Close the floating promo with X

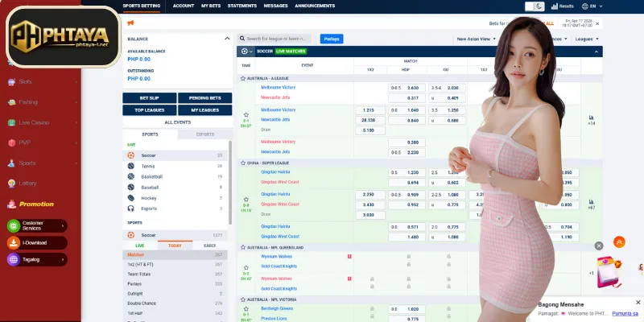coord(599,246)
